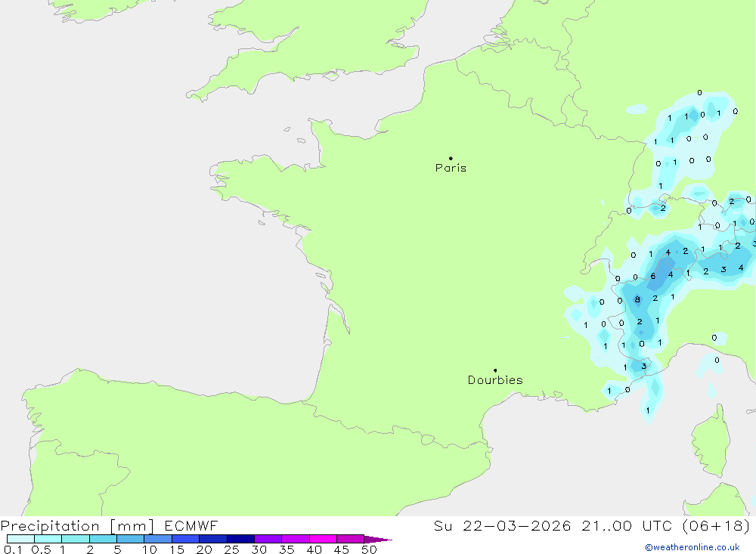Image resolution: width=756 pixels, height=554 pixels.
Task: Click the legend label 50
Action: pyautogui.click(x=369, y=549)
